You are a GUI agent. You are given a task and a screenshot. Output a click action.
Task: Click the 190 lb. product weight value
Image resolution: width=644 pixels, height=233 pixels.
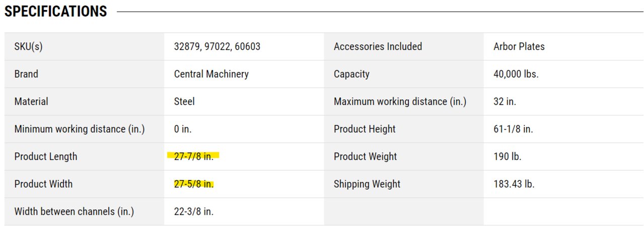(508, 156)
